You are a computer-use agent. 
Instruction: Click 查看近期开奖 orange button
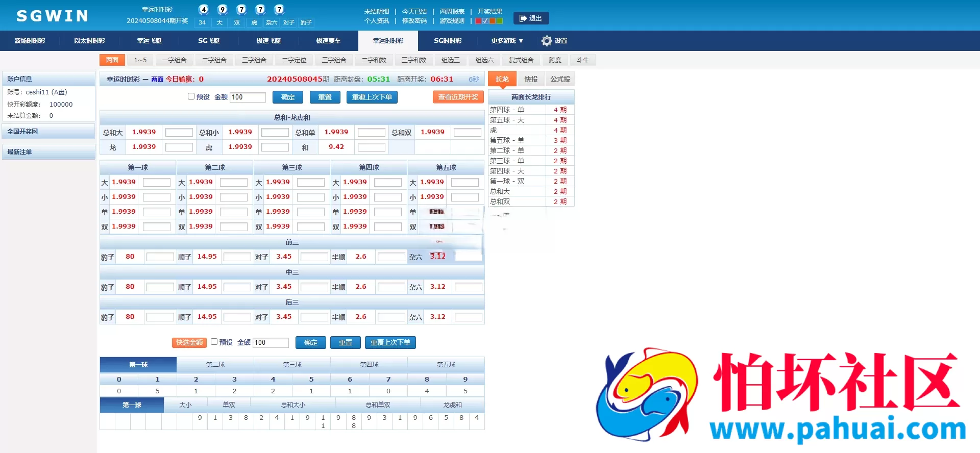[x=458, y=97]
